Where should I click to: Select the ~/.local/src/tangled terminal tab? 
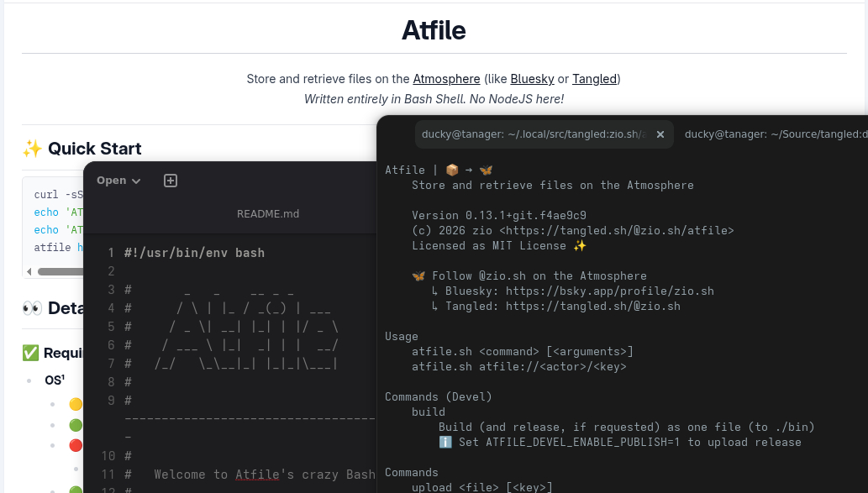pyautogui.click(x=534, y=134)
